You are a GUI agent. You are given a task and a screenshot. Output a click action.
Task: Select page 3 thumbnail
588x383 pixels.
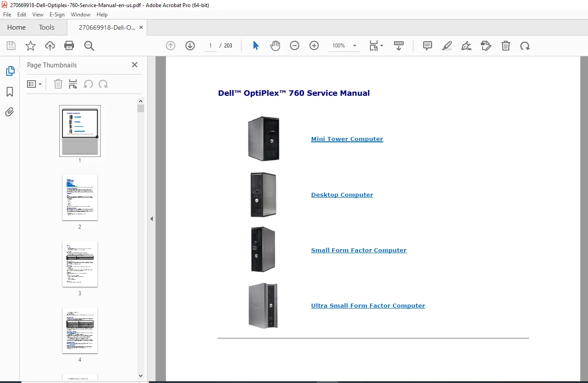[80, 264]
